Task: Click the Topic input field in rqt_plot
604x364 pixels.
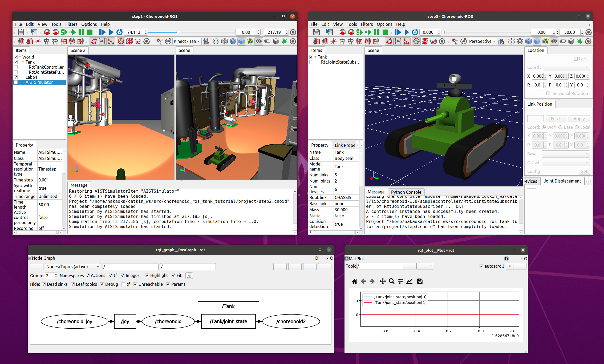Action: pos(380,266)
